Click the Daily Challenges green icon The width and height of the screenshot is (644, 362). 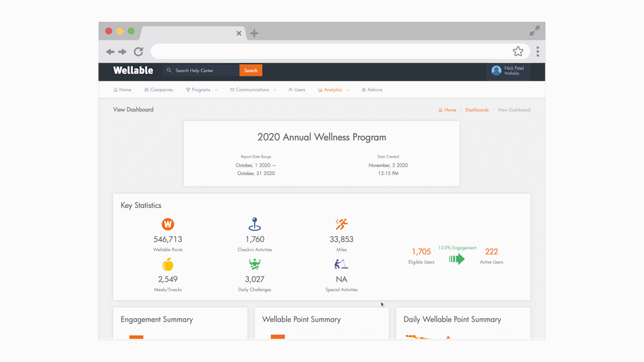click(255, 264)
